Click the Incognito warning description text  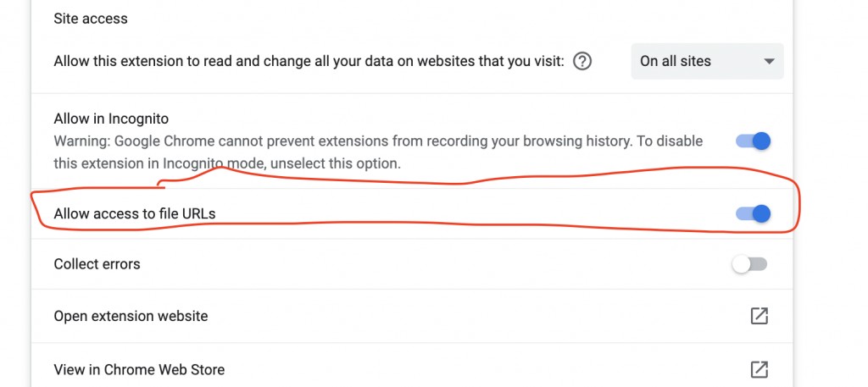(378, 152)
